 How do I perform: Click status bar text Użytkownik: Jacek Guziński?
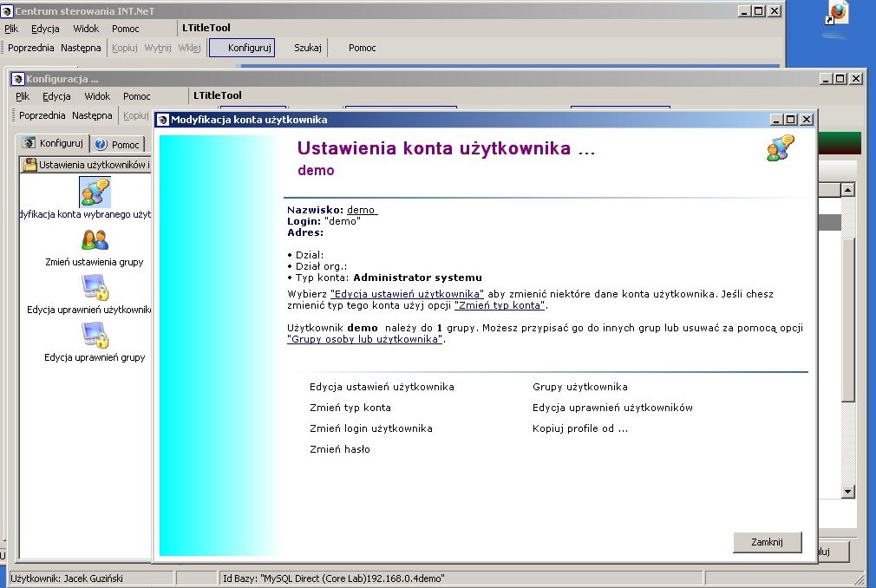(x=67, y=578)
